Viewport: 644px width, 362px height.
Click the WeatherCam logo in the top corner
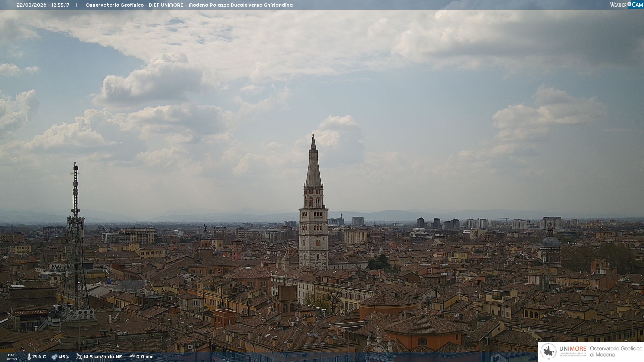[626, 4]
